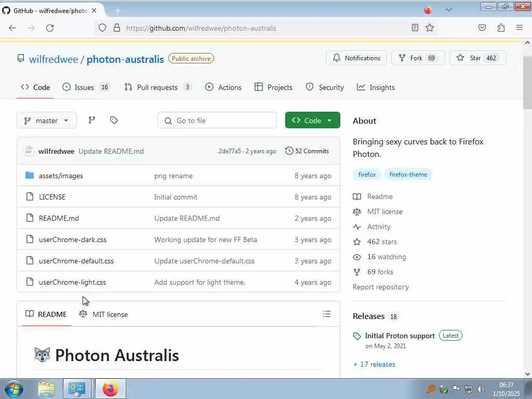
Task: Open userChrome-dark.css file
Action: click(x=73, y=240)
